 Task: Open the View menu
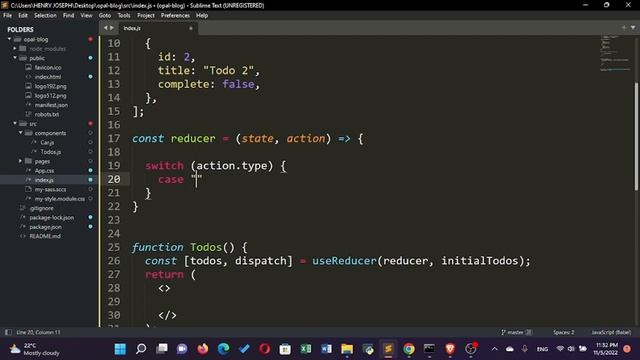[x=86, y=16]
